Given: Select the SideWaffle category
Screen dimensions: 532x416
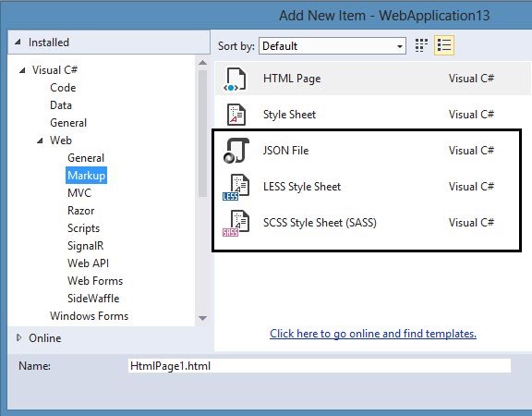Looking at the screenshot, I should [x=93, y=299].
